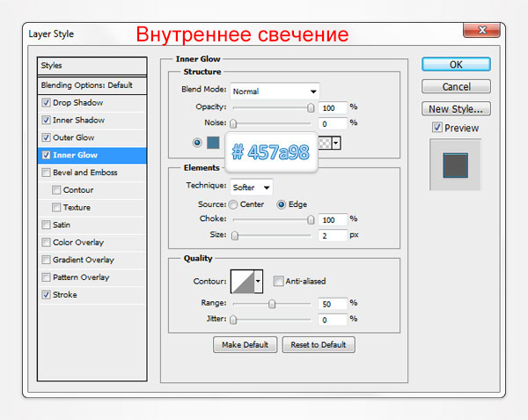Select the solid color glow radio button
This screenshot has height=420, width=528.
[x=197, y=143]
